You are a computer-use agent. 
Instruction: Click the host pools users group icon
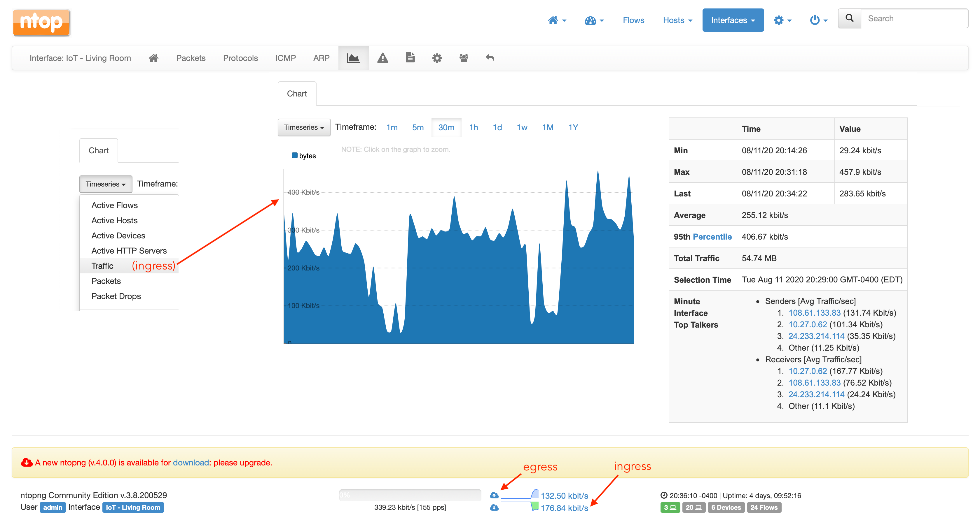463,58
